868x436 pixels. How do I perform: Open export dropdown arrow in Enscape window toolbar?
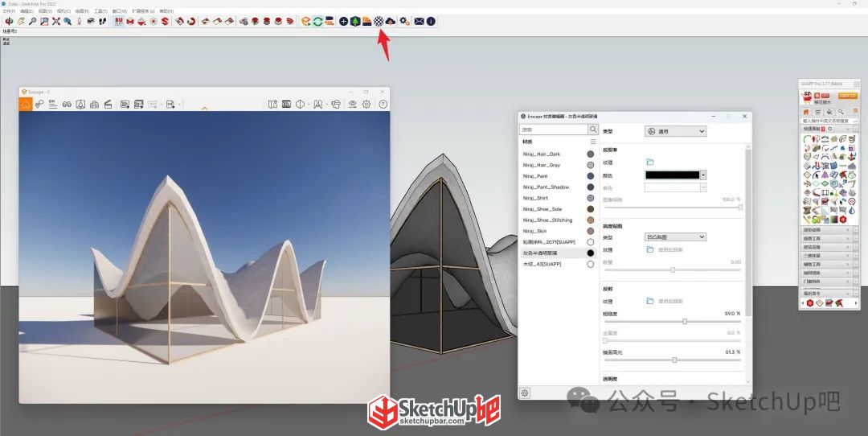click(x=178, y=104)
